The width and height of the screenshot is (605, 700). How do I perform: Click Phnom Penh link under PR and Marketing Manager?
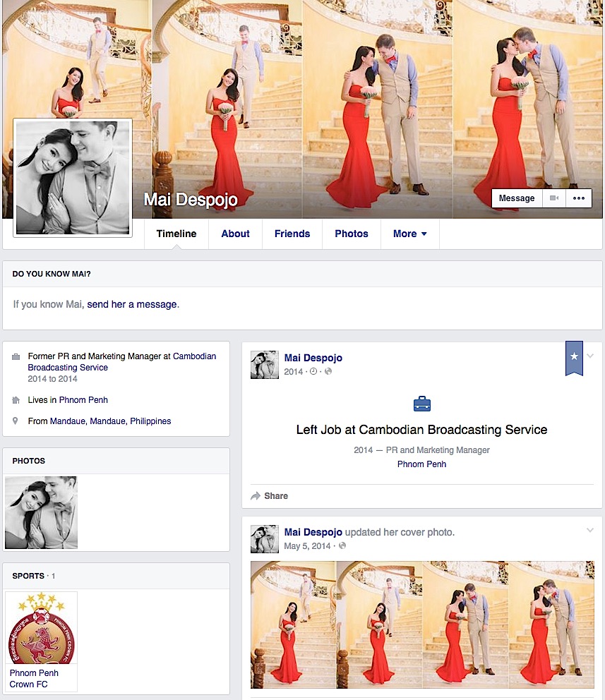pyautogui.click(x=422, y=464)
